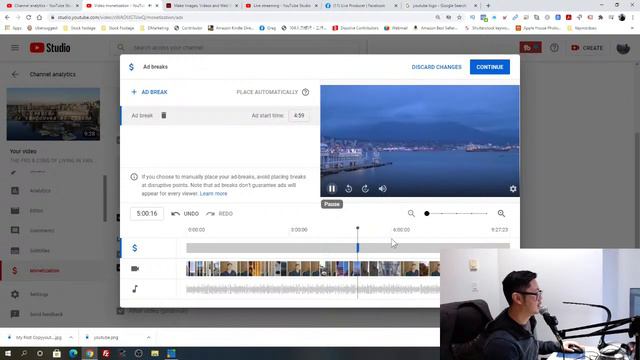Open the account avatar menu

point(623,48)
